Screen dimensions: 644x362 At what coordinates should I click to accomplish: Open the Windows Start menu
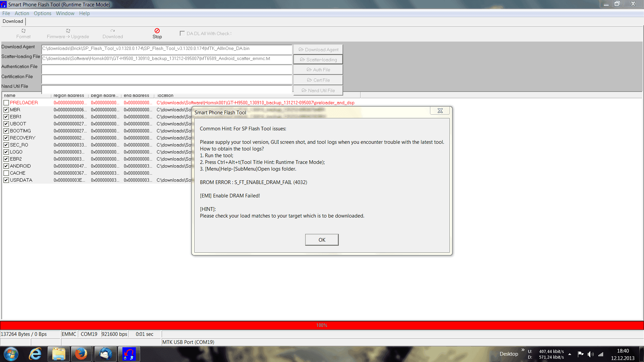(11, 354)
